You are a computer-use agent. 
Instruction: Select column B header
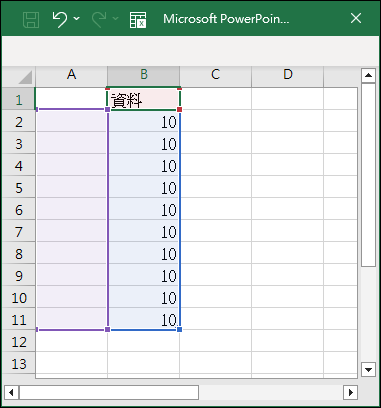point(144,76)
